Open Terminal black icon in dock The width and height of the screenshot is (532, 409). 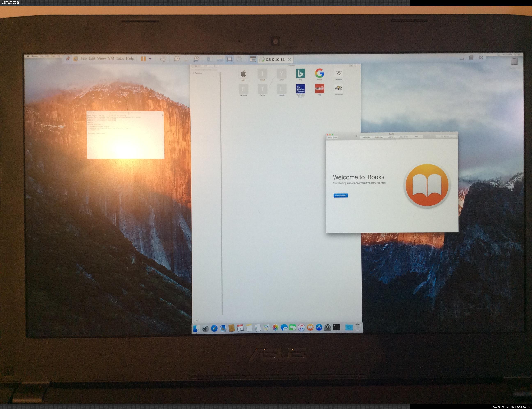(336, 327)
